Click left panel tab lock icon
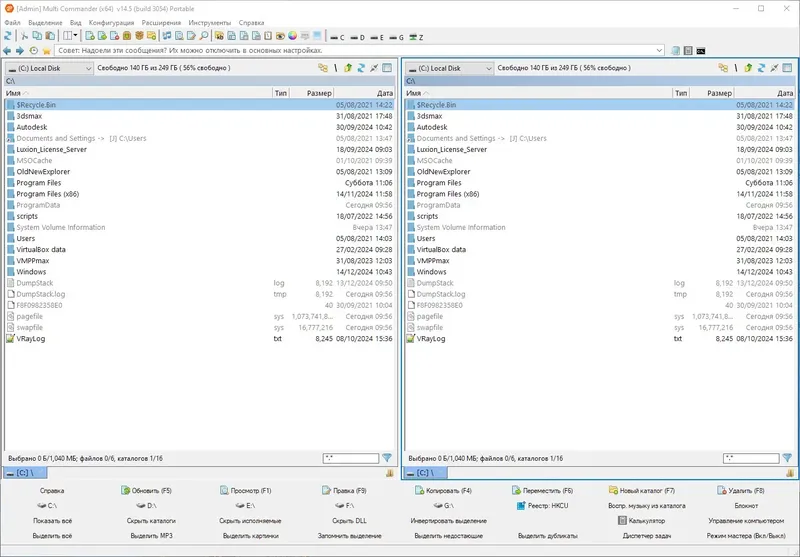Image resolution: width=800 pixels, height=557 pixels. (x=390, y=473)
